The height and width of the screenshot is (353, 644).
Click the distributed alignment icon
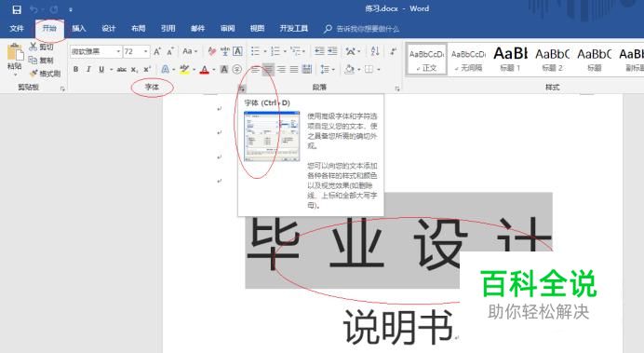(307, 70)
